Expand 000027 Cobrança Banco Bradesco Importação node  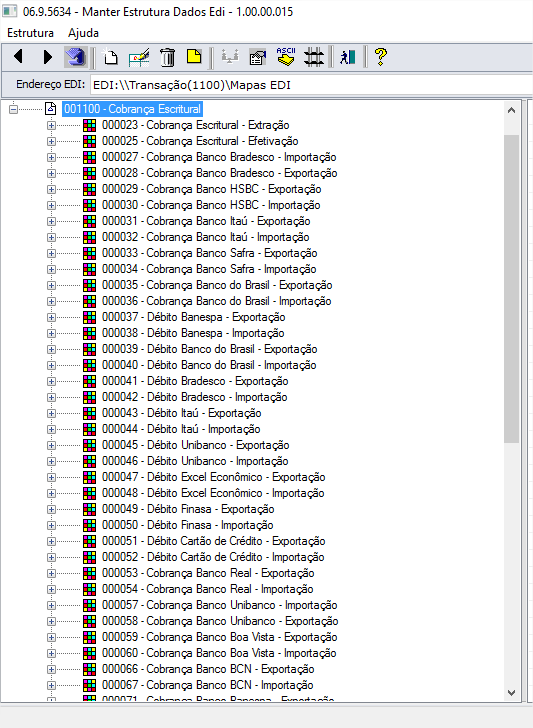(x=51, y=158)
